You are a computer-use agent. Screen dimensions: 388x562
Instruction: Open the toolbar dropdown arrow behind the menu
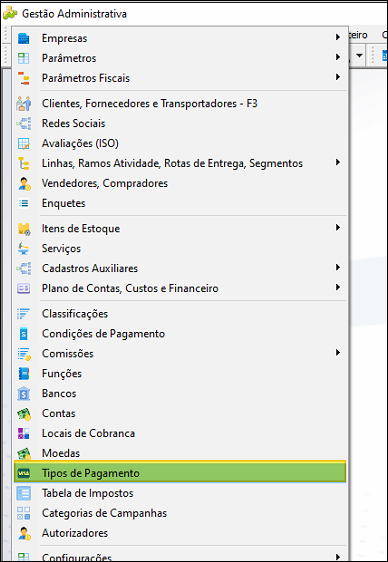(x=359, y=56)
